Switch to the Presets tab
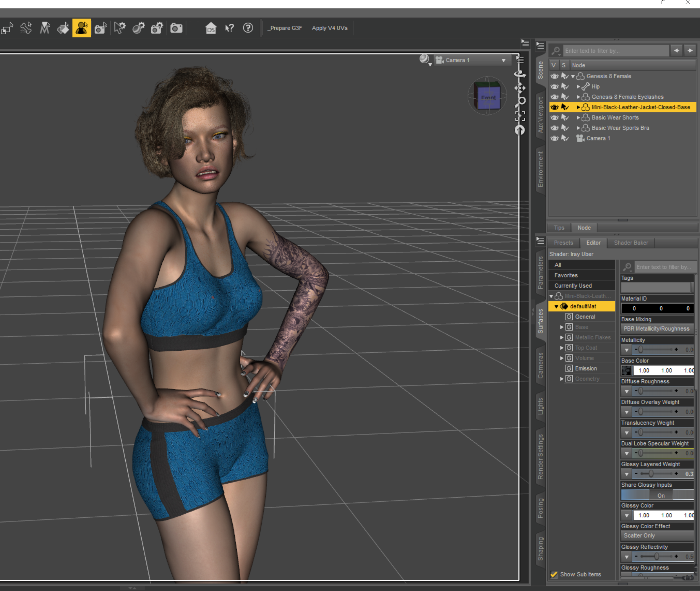Image resolution: width=700 pixels, height=591 pixels. point(563,242)
